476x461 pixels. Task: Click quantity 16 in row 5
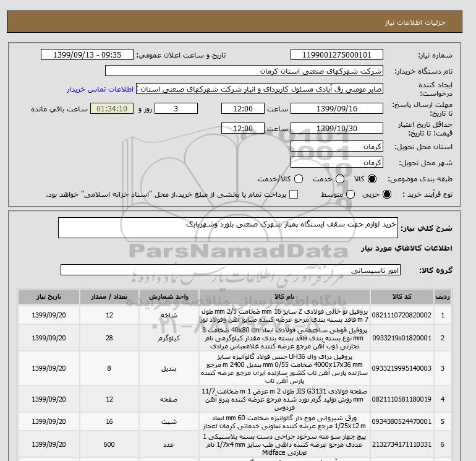point(109,421)
